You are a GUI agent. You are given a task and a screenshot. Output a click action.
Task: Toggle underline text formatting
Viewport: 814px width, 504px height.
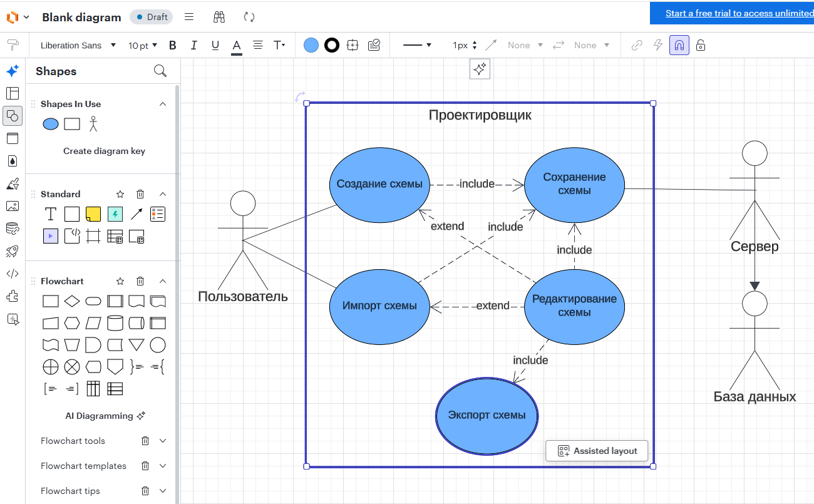[215, 45]
